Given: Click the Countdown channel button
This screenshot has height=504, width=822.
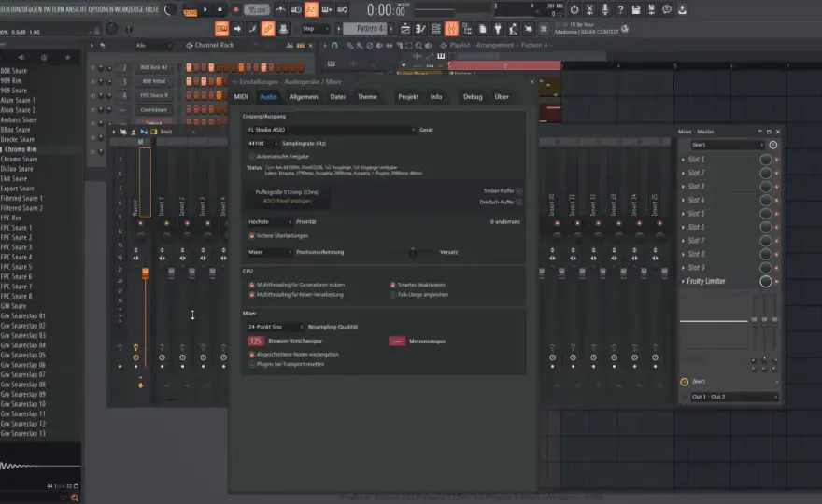Looking at the screenshot, I should click(x=153, y=110).
